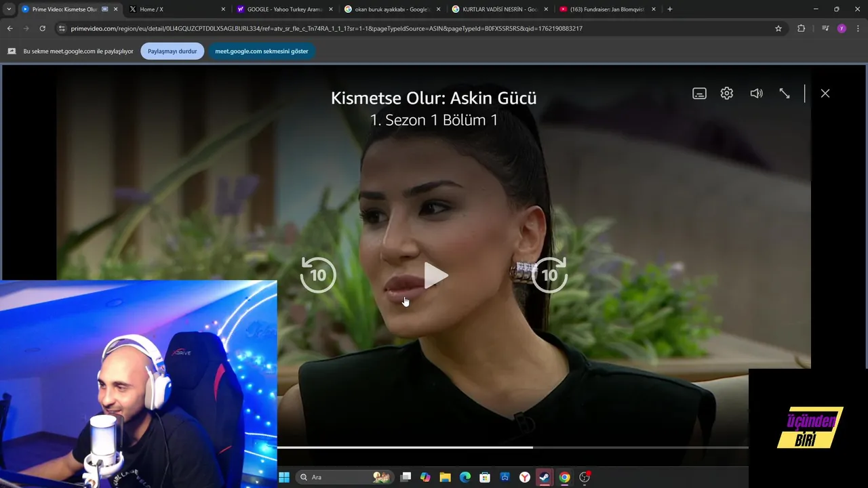
Task: Reload the current page
Action: pos(43,28)
